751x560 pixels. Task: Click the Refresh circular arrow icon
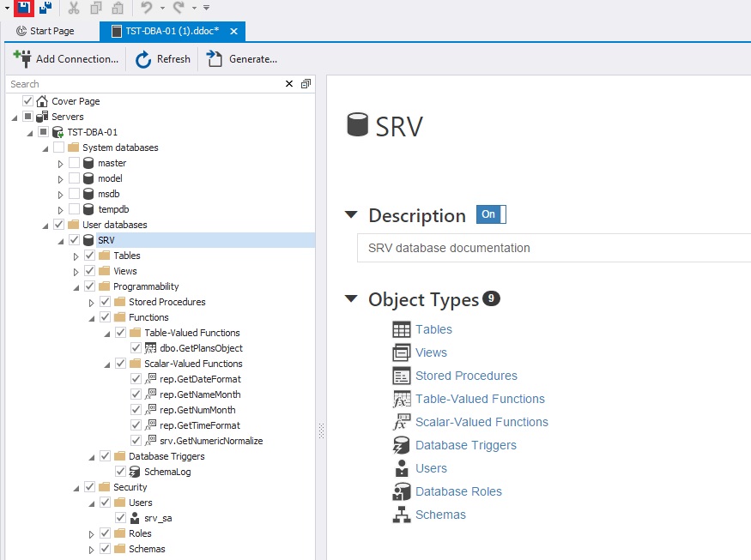pos(143,58)
